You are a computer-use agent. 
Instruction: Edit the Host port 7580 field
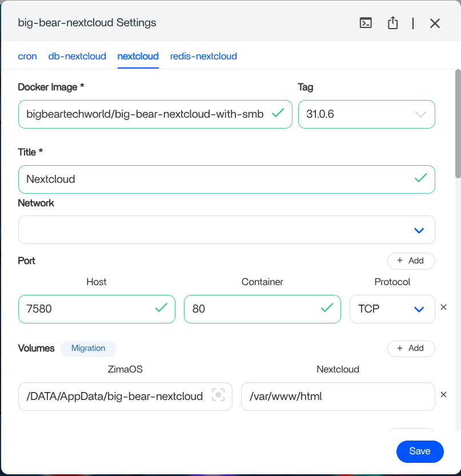[97, 309]
